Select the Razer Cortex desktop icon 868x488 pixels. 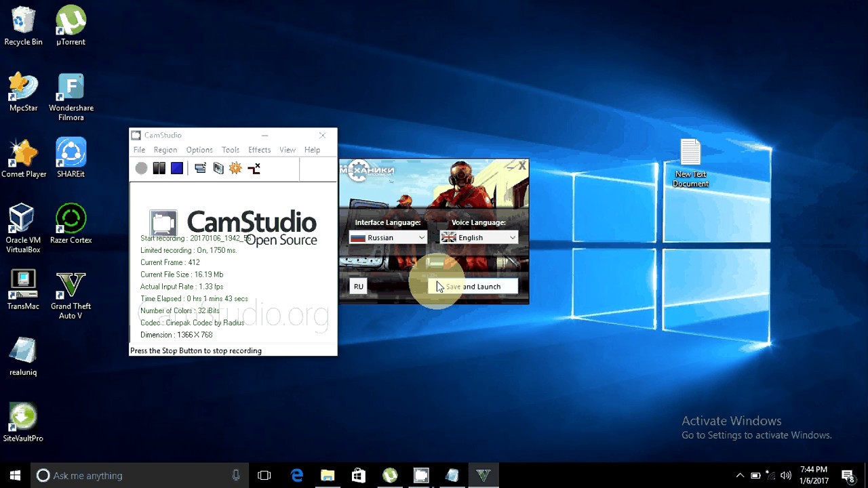pyautogui.click(x=71, y=224)
